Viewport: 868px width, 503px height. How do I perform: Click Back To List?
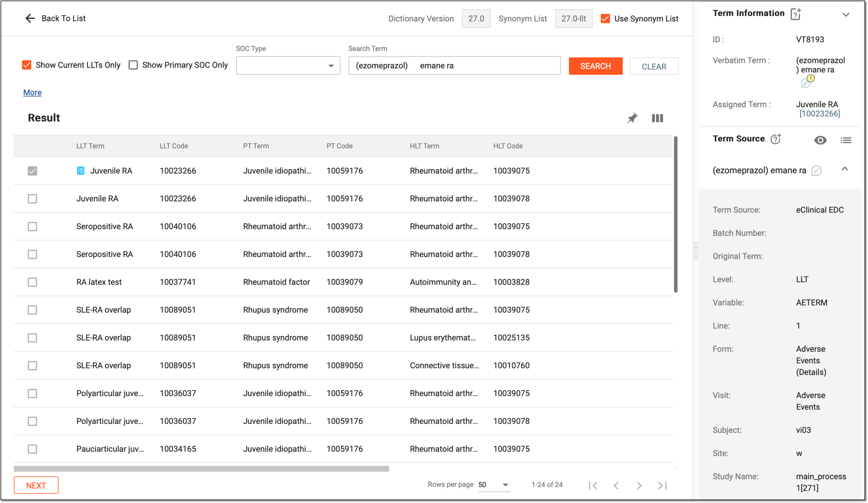pos(64,18)
